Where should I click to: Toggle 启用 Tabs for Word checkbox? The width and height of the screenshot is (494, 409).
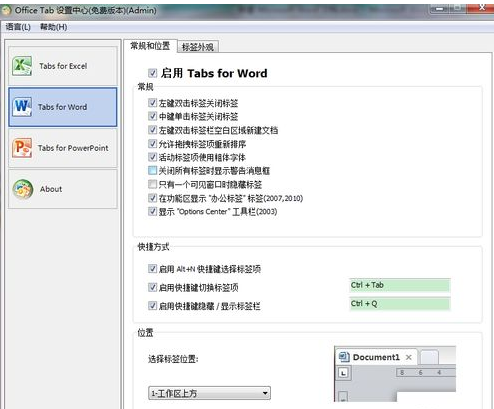[152, 73]
